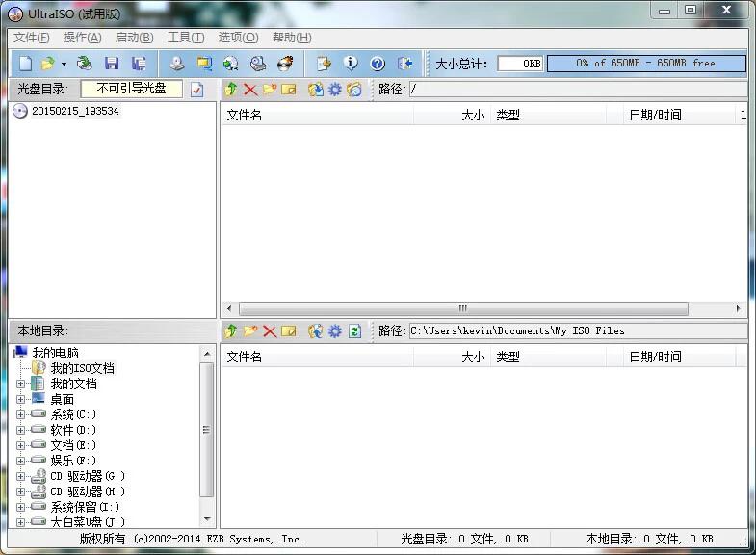
Task: Expand the 我的文档 tree node
Action: pos(20,384)
